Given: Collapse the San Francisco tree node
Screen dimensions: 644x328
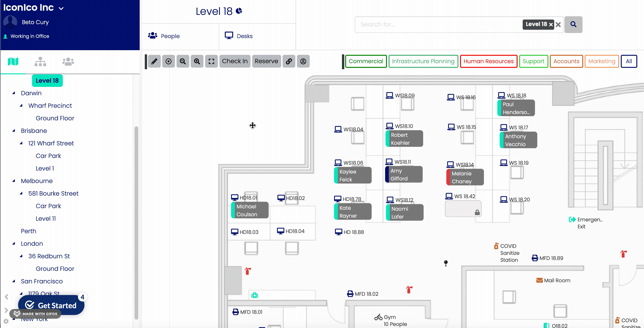Looking at the screenshot, I should coord(14,281).
